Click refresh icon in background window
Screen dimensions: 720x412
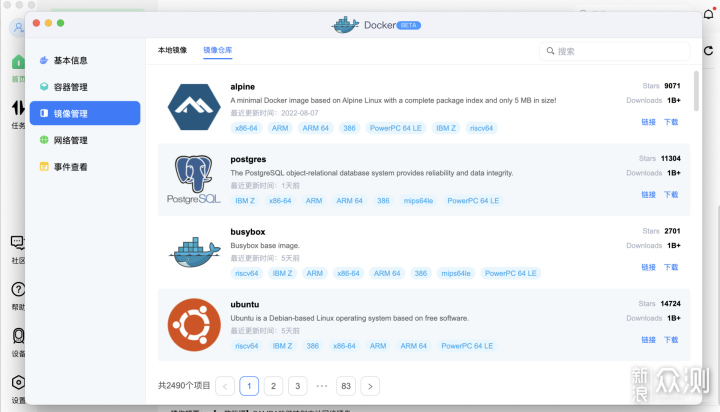click(x=709, y=51)
